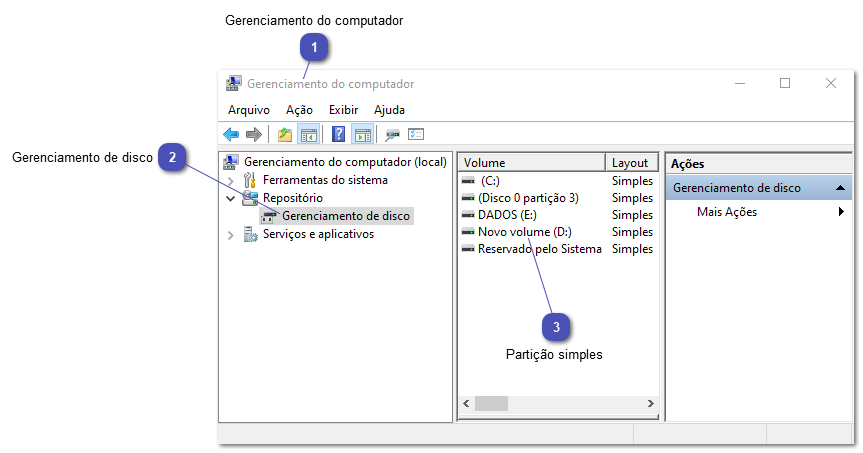Screen dimensions: 863x453
Task: Maximize the Gerenciamento do computador window
Action: tap(785, 84)
